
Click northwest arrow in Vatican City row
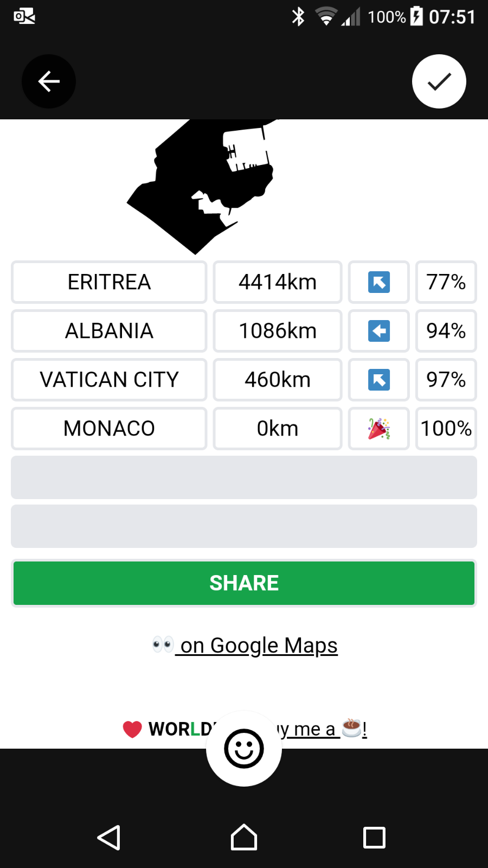(x=379, y=380)
